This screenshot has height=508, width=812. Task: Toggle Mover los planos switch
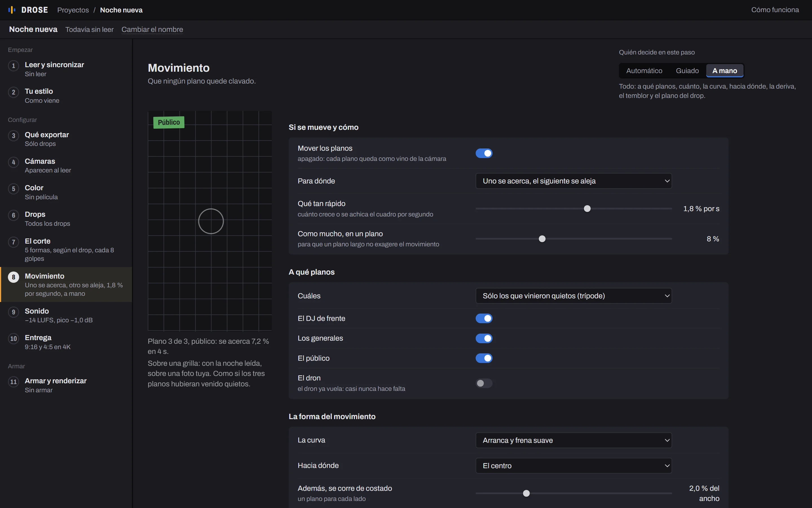(484, 153)
